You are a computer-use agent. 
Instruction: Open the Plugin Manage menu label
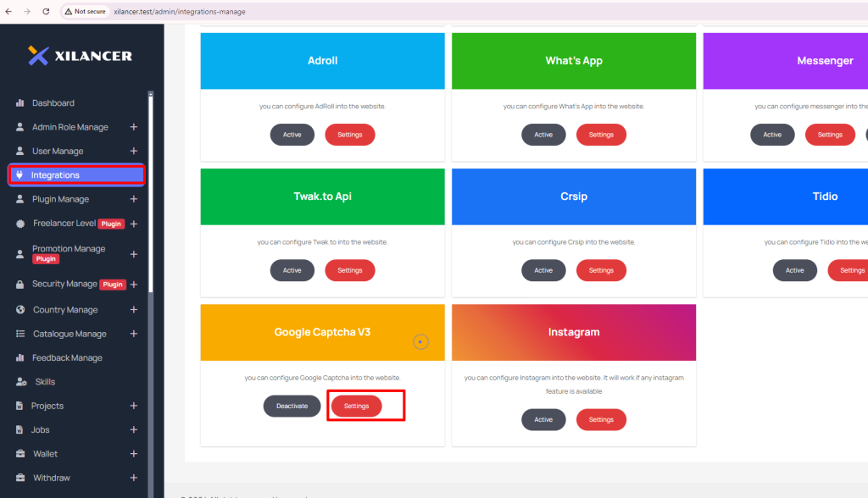click(60, 199)
